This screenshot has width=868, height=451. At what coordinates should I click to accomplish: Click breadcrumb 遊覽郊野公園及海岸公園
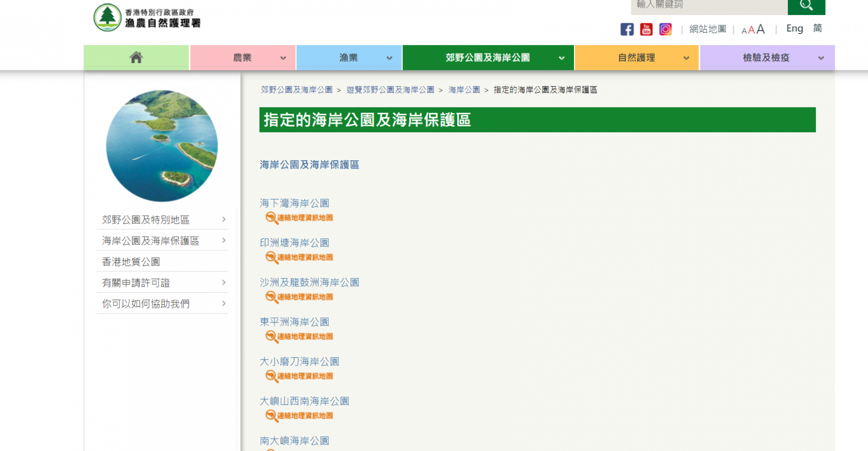[x=390, y=90]
